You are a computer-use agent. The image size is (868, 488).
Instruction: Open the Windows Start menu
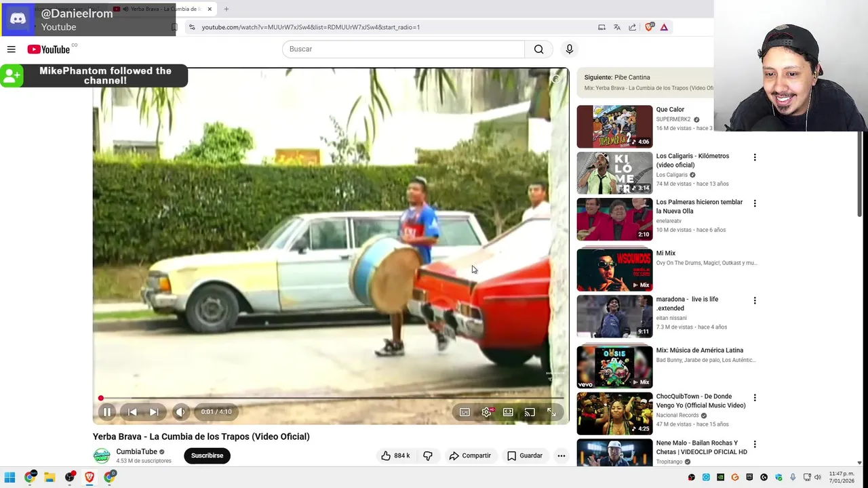(9, 477)
